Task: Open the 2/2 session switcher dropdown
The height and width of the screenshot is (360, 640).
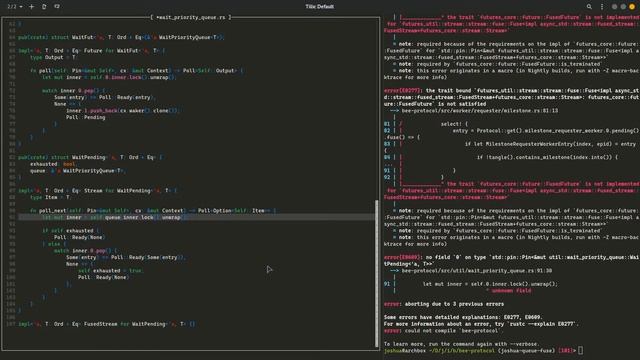Action: [15, 7]
